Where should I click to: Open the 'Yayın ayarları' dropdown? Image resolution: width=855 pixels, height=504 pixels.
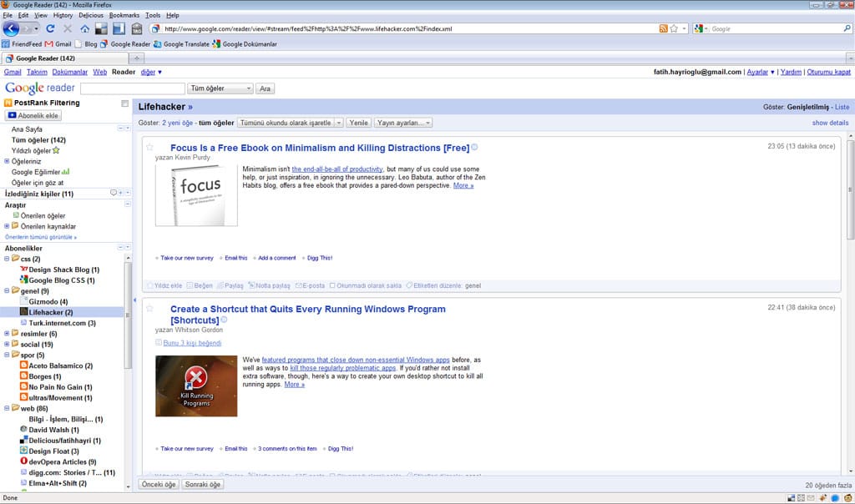(x=403, y=123)
